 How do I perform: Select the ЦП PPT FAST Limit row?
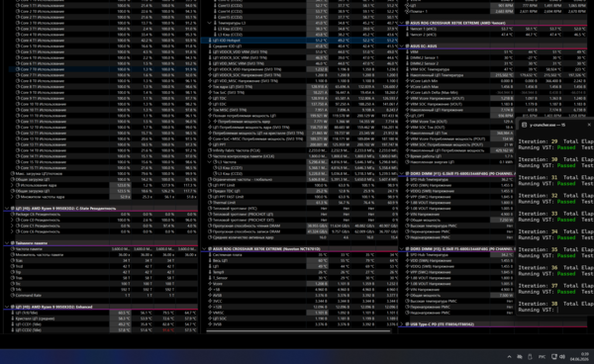[x=300, y=197]
